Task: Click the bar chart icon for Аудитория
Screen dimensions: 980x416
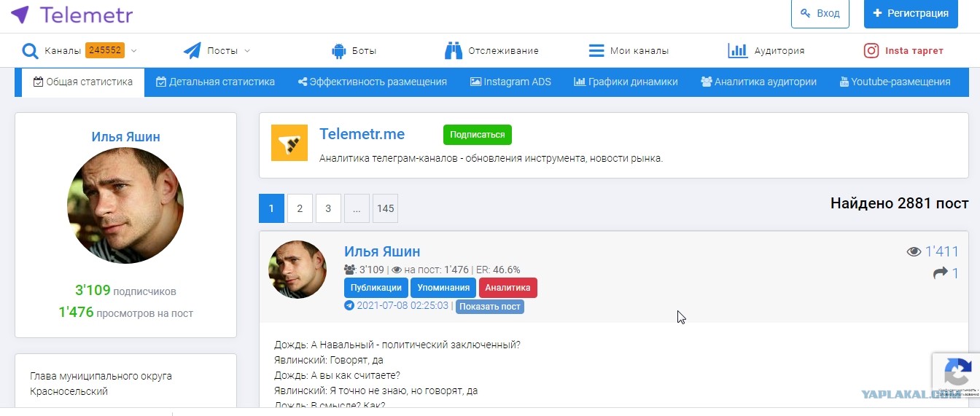Action: coord(738,50)
